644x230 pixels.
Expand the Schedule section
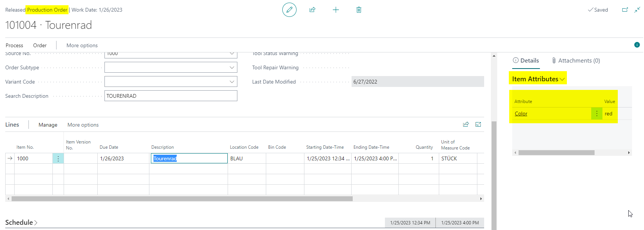point(21,223)
